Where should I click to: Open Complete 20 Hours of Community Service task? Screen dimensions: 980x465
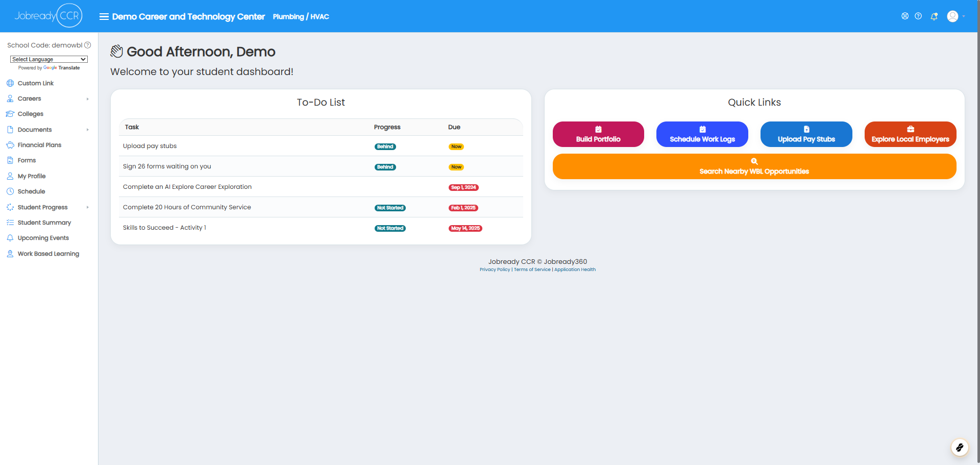pyautogui.click(x=187, y=207)
